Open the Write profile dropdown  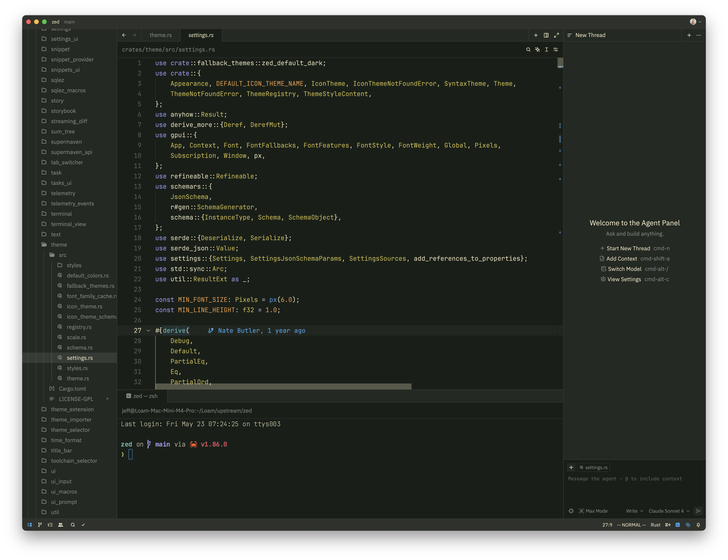[634, 511]
